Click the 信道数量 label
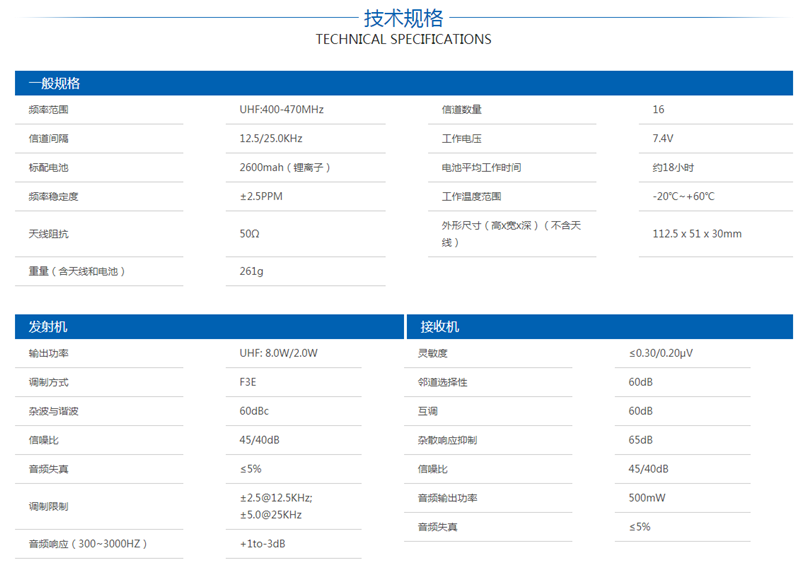The width and height of the screenshot is (800, 567). (462, 110)
